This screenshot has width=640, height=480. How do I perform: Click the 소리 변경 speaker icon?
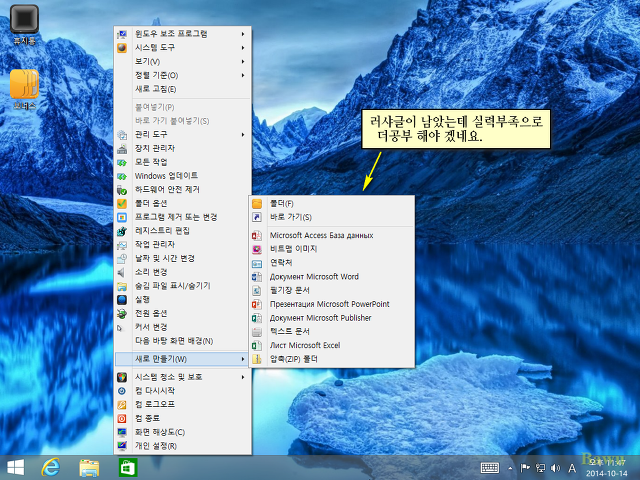click(x=122, y=272)
